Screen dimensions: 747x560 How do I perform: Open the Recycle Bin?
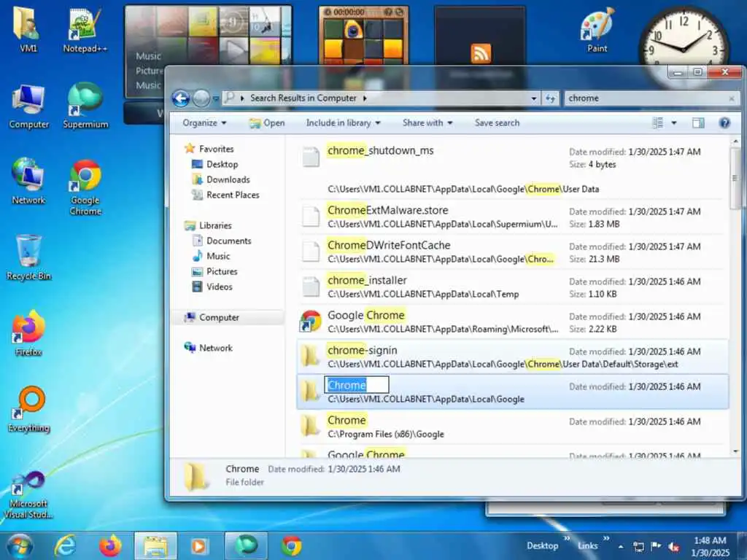tap(28, 257)
